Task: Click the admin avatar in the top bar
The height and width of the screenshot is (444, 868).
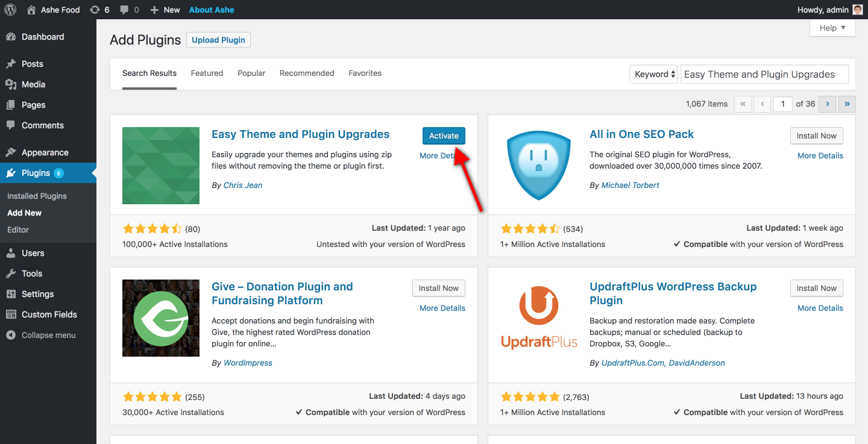Action: 857,10
